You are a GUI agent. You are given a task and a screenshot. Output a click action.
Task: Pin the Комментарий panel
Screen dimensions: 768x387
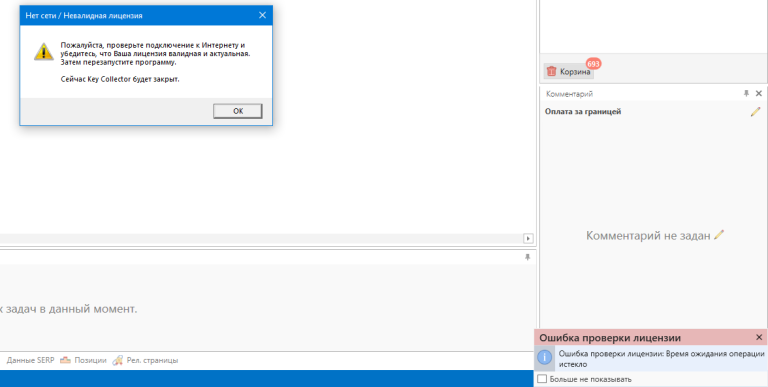point(746,94)
